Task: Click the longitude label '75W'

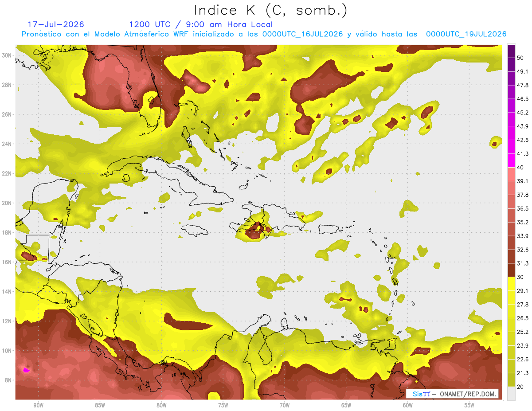Action: coord(223,405)
